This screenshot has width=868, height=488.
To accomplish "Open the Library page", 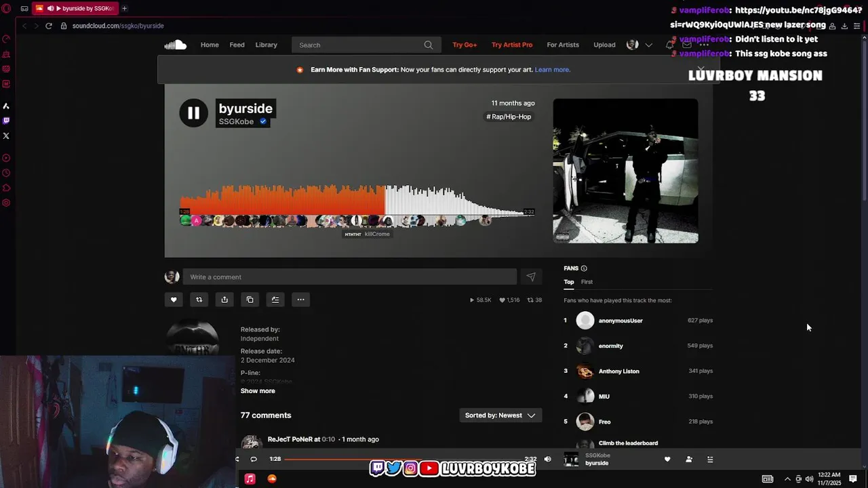I will coord(266,45).
